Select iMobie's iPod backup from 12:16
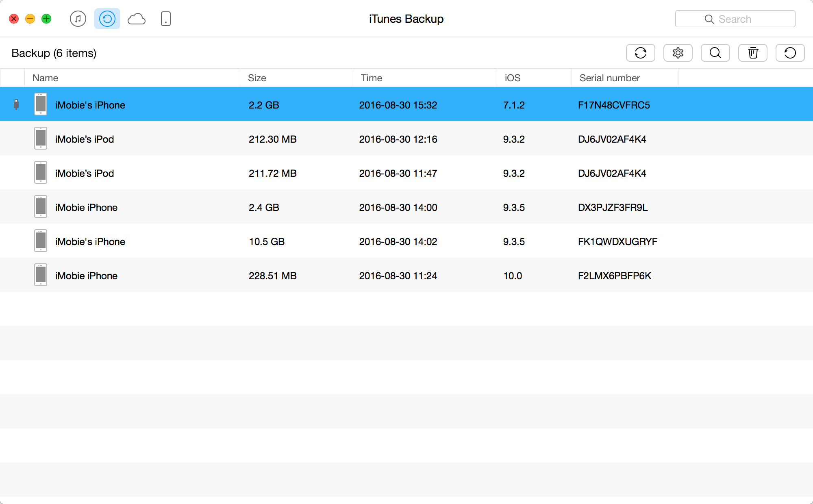The image size is (813, 504). tap(85, 139)
